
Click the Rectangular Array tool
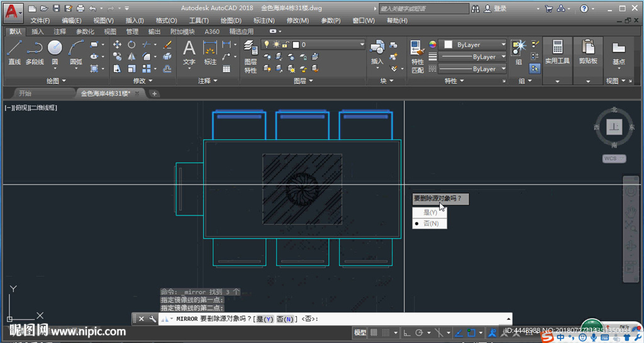tap(146, 69)
